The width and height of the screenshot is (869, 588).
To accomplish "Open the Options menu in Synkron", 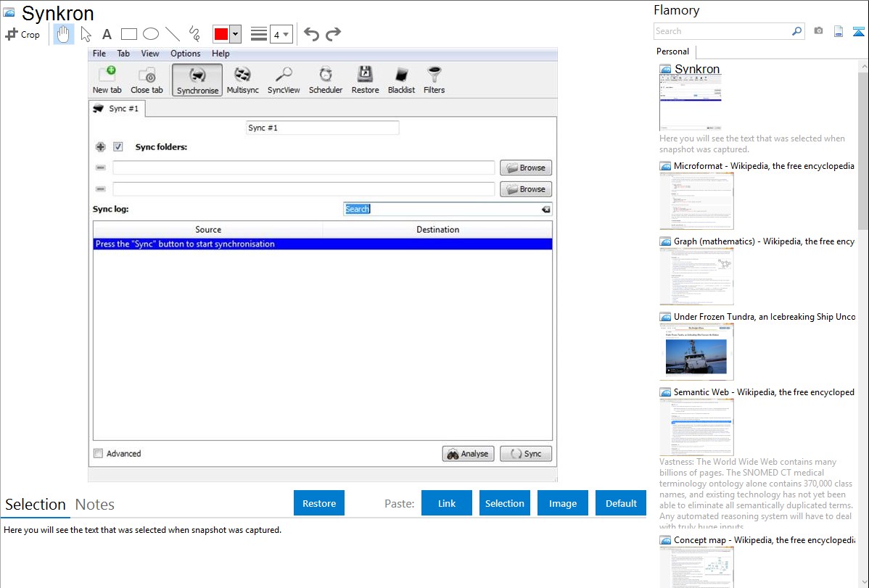I will (185, 54).
